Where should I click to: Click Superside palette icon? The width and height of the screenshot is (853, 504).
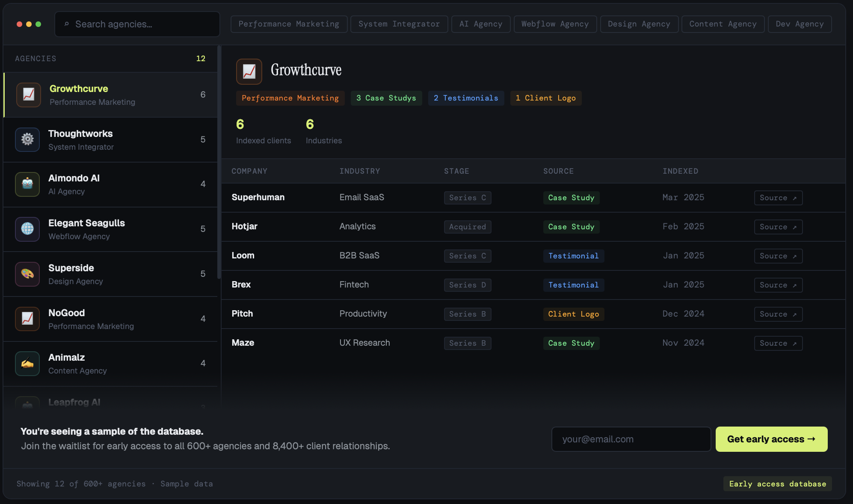point(27,274)
